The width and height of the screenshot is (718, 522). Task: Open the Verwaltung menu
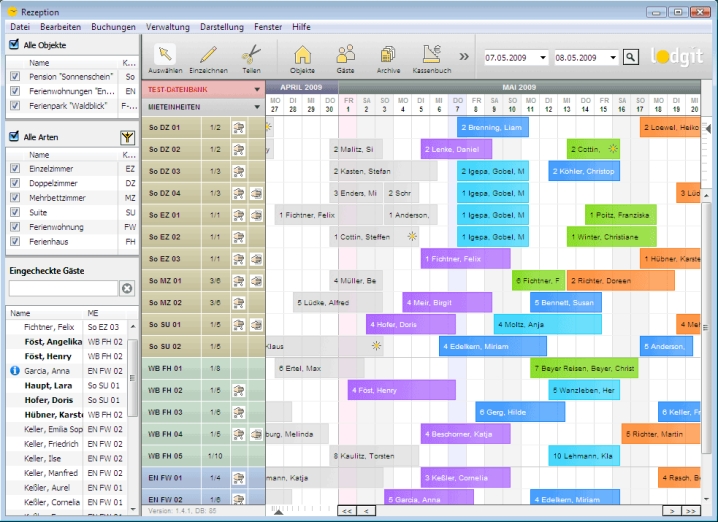click(x=167, y=26)
